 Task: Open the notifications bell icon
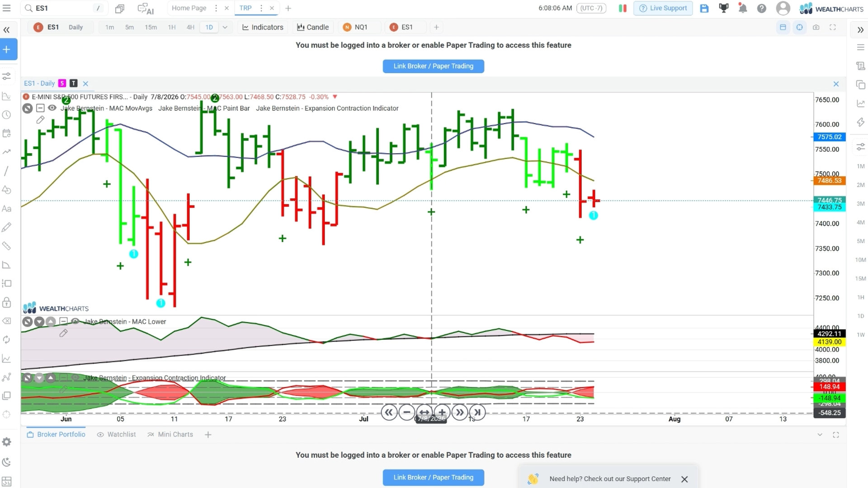click(742, 8)
